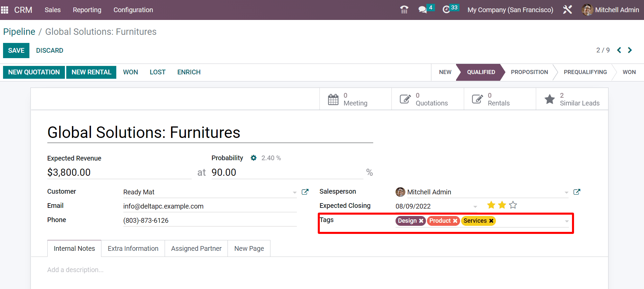The width and height of the screenshot is (644, 289).
Task: Move the lead to Proposition stage
Action: [529, 72]
